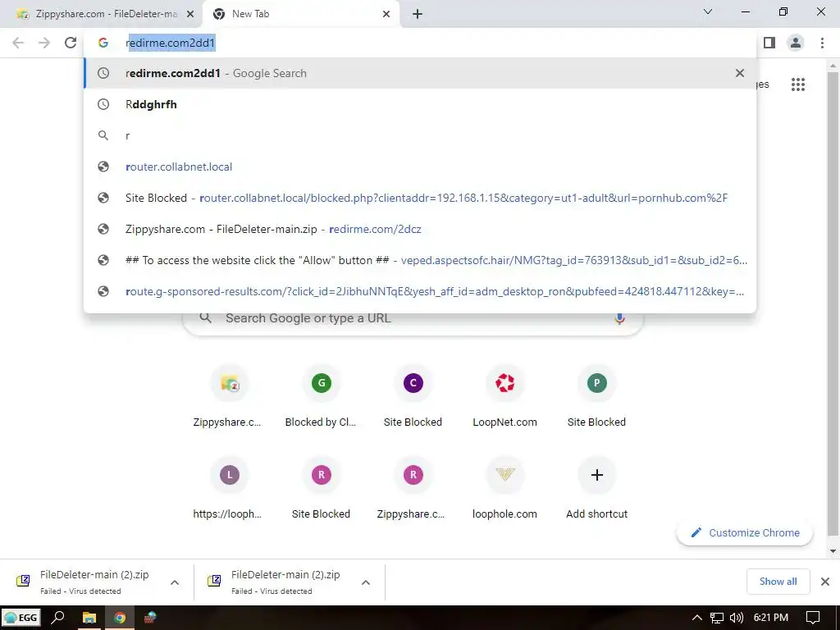Go forward with the forward arrow
This screenshot has width=840, height=630.
(44, 43)
